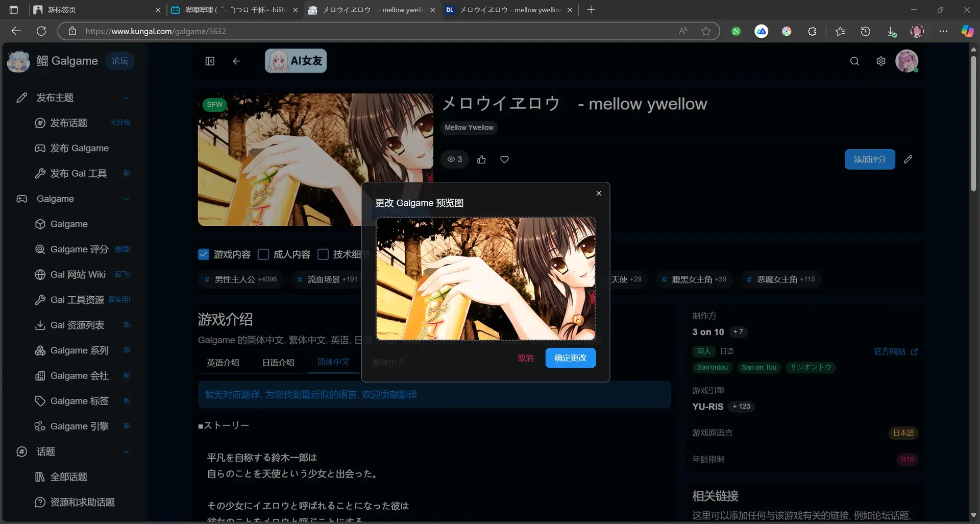
Task: Click the preview image upload area in dialog
Action: pyautogui.click(x=485, y=278)
